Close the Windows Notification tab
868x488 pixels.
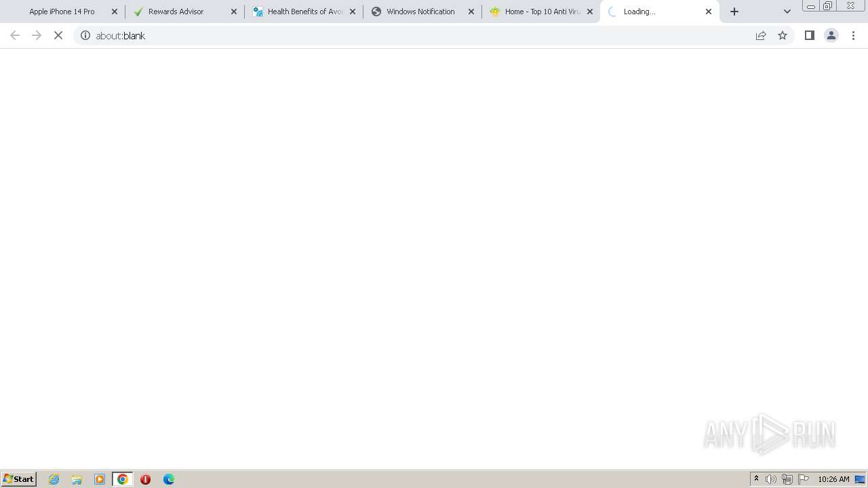471,12
